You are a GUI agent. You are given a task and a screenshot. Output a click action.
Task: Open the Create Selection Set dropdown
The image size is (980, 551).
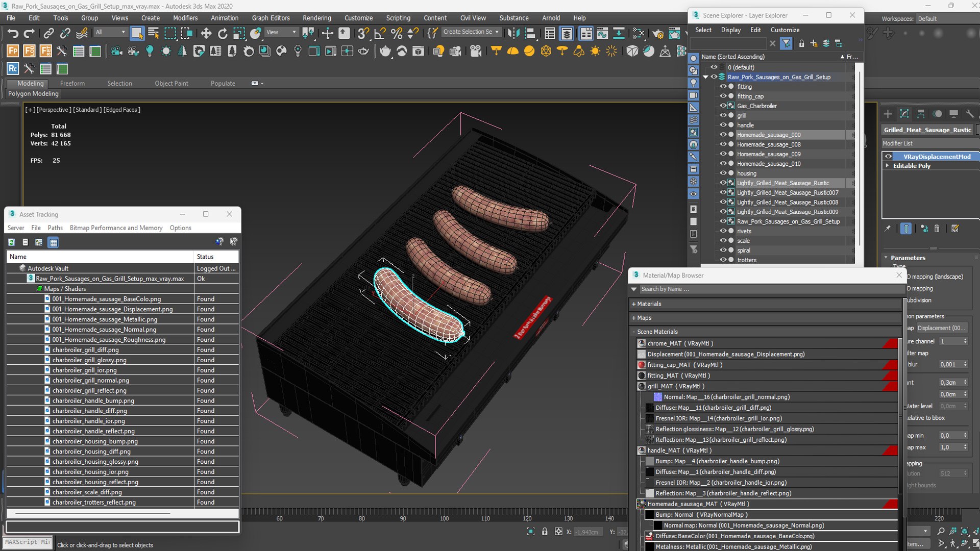click(471, 32)
